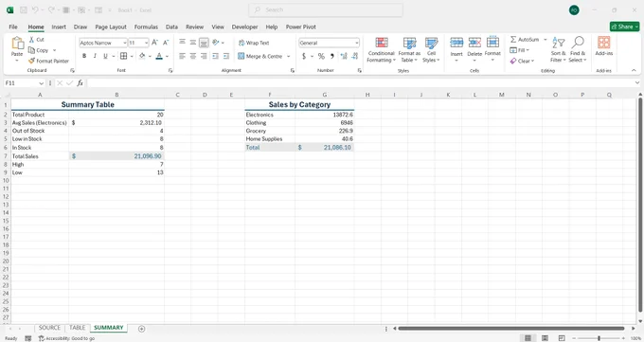This screenshot has width=644, height=342.
Task: Click the Paste clipboard icon
Action: (x=17, y=43)
